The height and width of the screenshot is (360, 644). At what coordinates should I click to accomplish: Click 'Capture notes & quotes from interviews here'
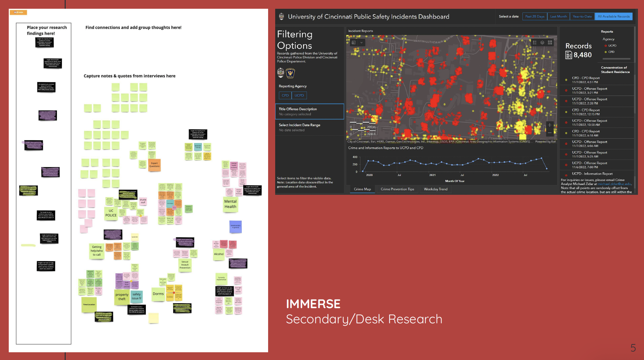point(130,76)
